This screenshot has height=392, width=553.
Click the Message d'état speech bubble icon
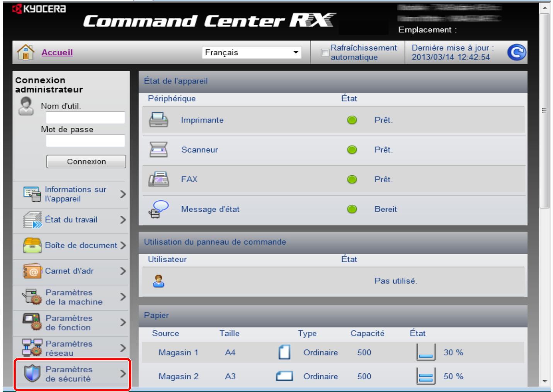[158, 209]
